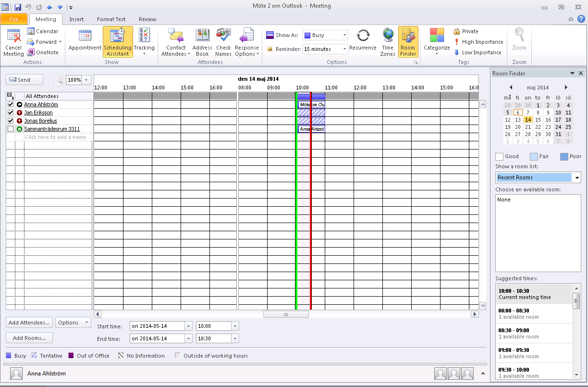588x387 pixels.
Task: Send meeting to OneNote
Action: (x=43, y=52)
